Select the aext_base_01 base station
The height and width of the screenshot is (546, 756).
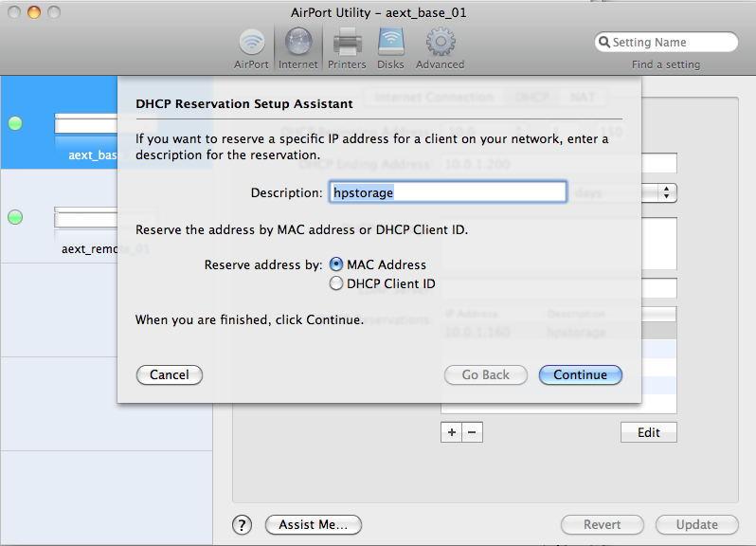59,122
